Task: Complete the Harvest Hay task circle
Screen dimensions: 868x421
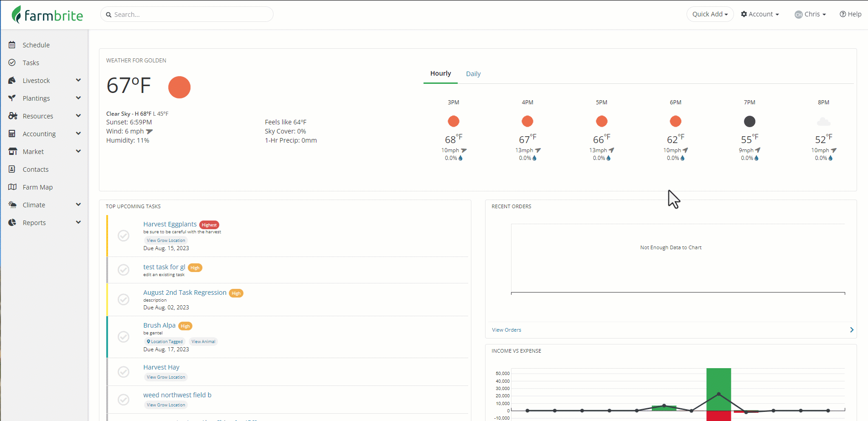Action: 123,372
